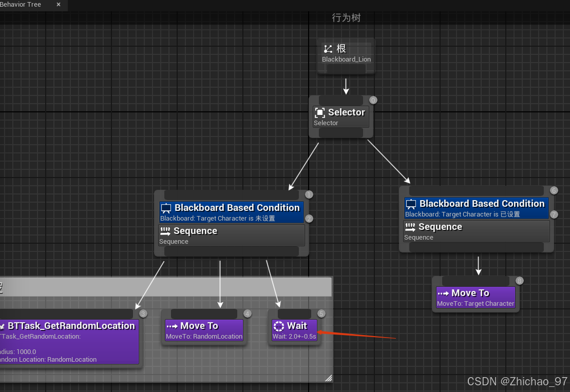Viewport: 570px width, 392px height.
Task: Click the comment box title bar
Action: [x=166, y=287]
